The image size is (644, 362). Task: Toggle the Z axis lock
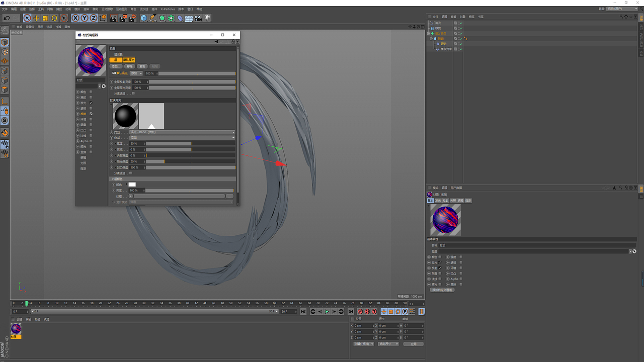(x=94, y=18)
